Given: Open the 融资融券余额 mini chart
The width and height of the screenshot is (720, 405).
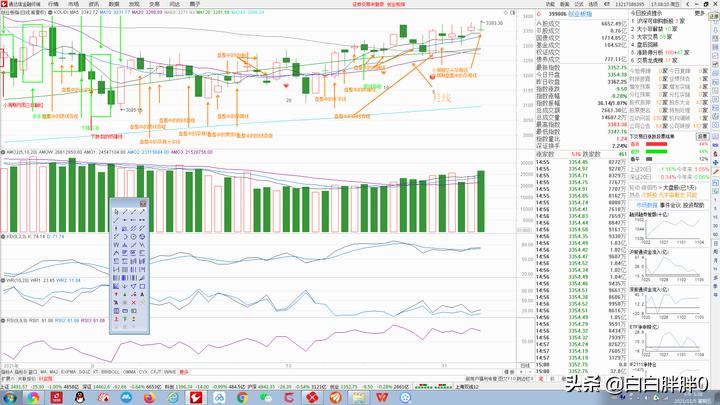Looking at the screenshot, I should (x=670, y=229).
